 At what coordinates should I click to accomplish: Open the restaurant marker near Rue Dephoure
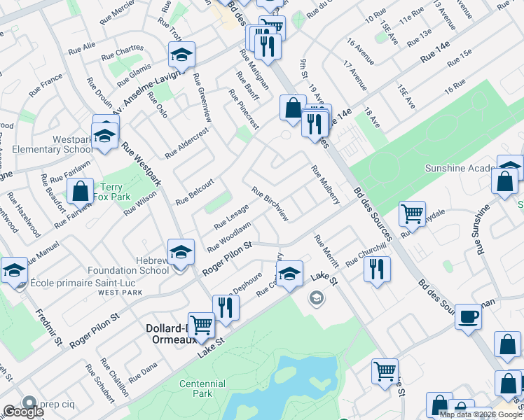226,309
